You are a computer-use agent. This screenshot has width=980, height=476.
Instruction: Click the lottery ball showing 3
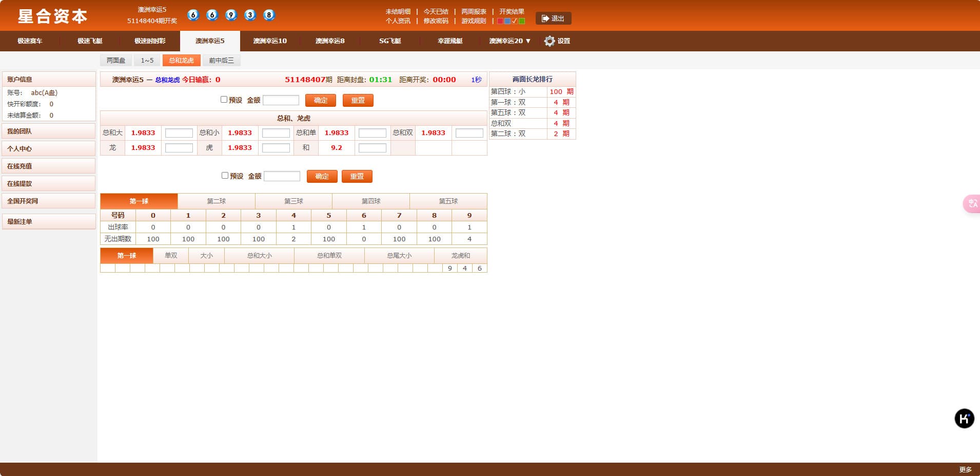point(250,15)
